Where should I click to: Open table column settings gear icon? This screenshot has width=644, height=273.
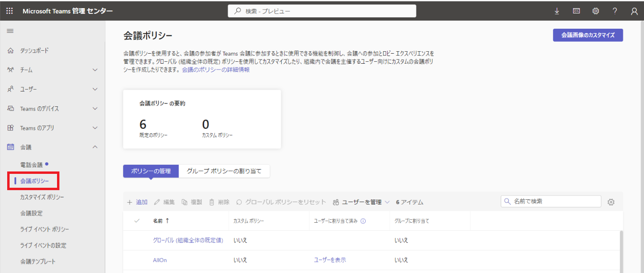coord(611,202)
